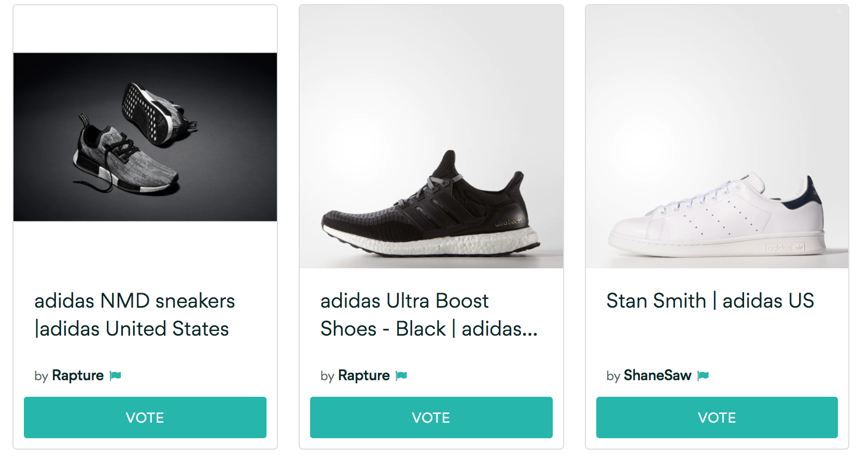This screenshot has height=461, width=868.
Task: View Rapture's profile on the Ultra Boost card
Action: pyautogui.click(x=363, y=376)
